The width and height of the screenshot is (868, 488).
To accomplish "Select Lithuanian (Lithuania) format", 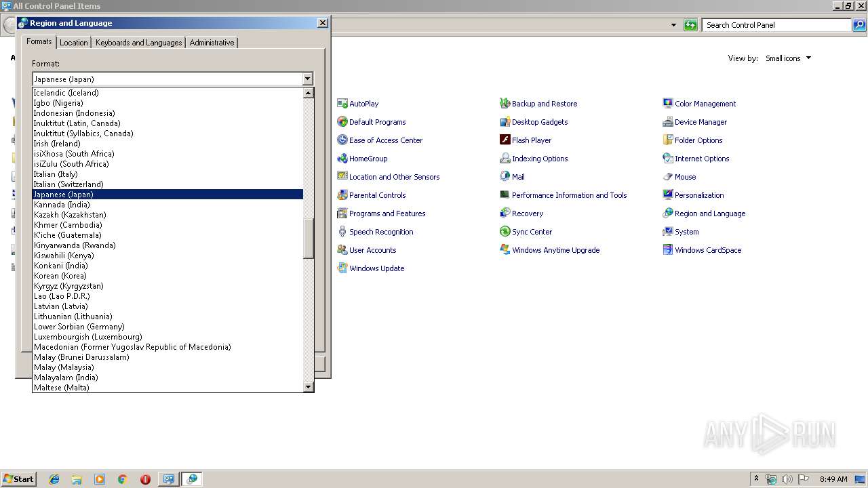I will [x=168, y=317].
